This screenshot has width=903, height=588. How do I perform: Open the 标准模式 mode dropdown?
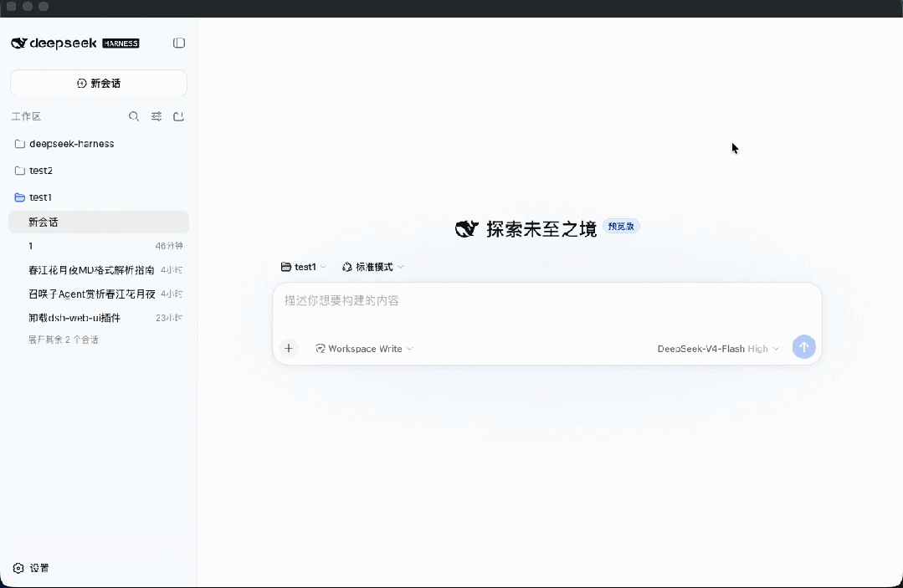[x=373, y=267]
